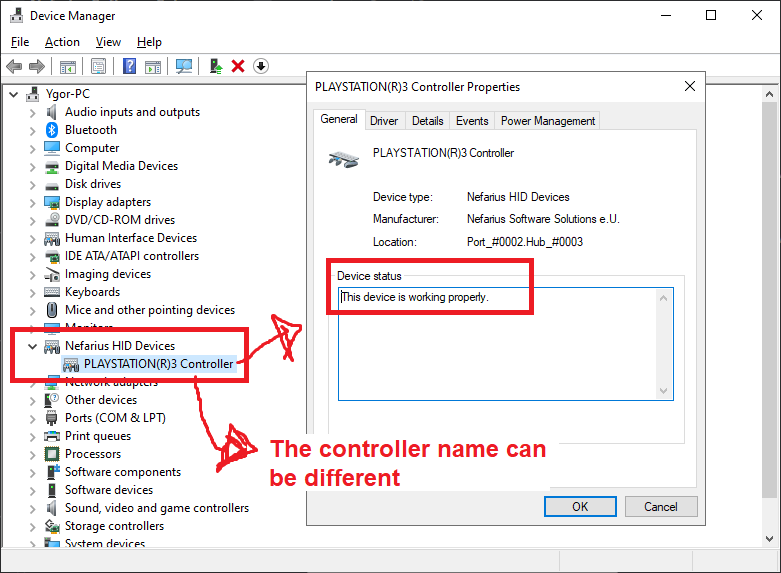Open the File menu
781x573 pixels.
click(20, 42)
